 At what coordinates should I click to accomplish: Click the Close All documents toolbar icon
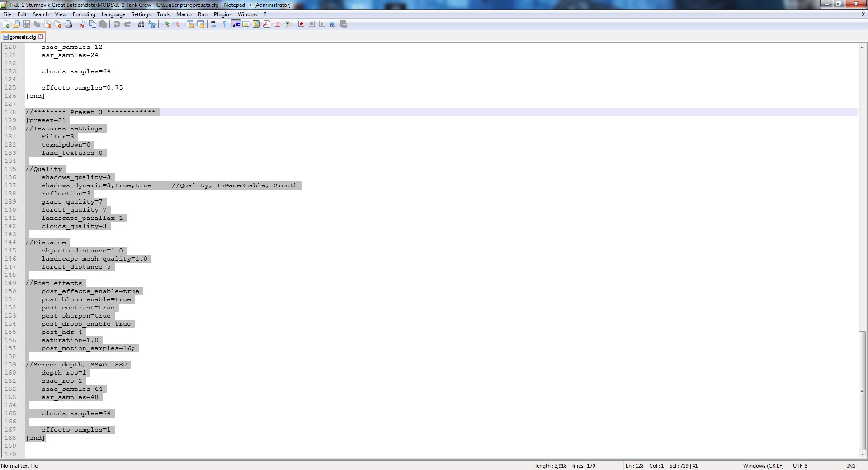click(x=58, y=24)
